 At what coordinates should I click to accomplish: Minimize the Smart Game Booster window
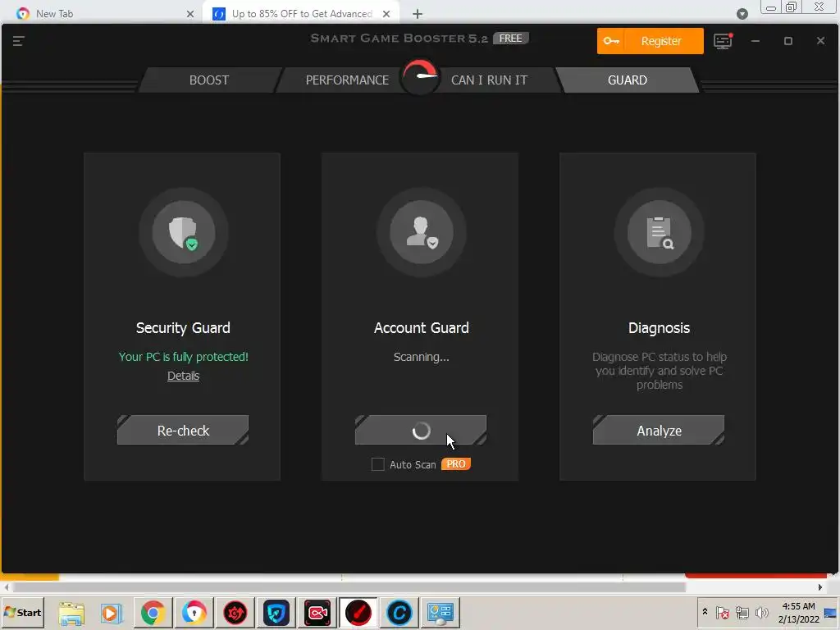pyautogui.click(x=756, y=41)
